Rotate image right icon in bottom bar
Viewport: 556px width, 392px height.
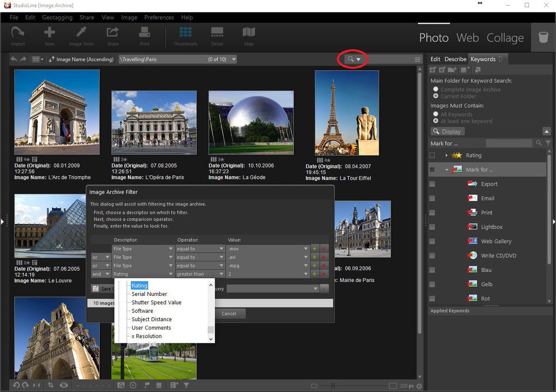[25, 385]
